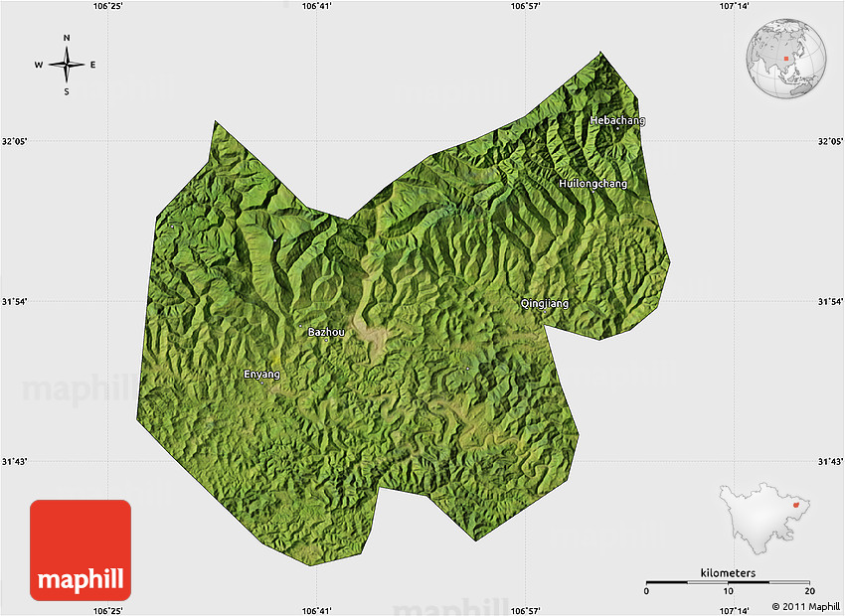Click the Qingjiang place label
845x616 pixels.
545,303
